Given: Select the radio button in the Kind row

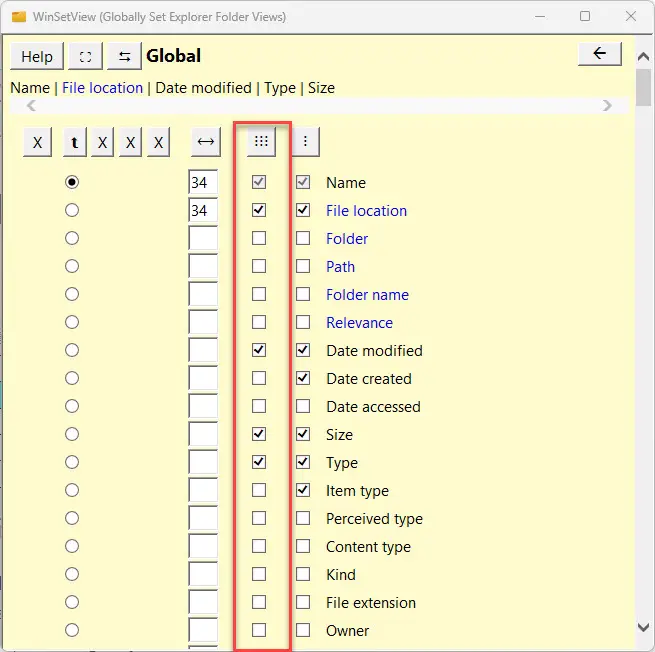Looking at the screenshot, I should [x=72, y=574].
